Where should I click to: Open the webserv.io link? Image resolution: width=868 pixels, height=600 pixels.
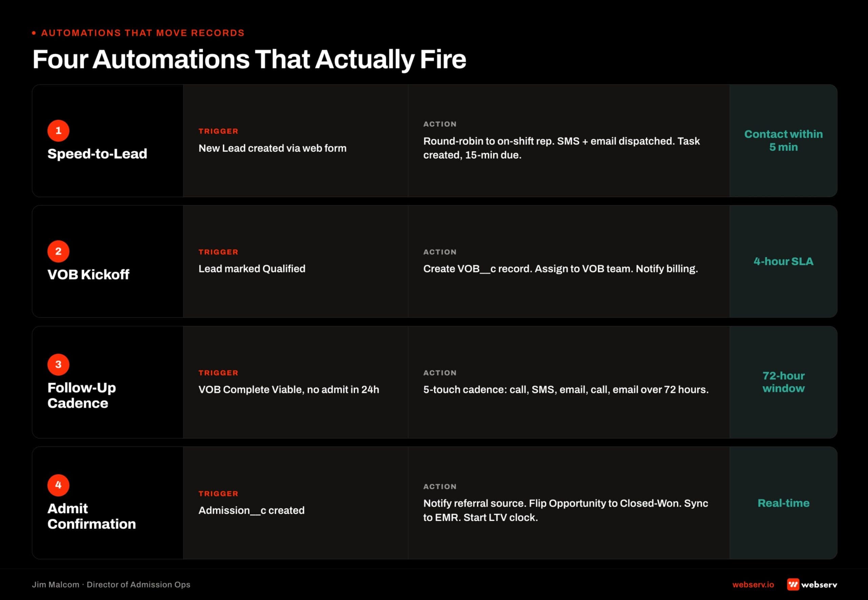coord(753,585)
